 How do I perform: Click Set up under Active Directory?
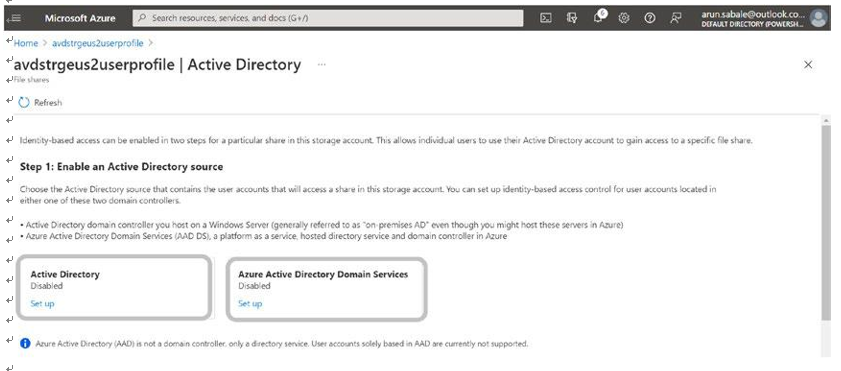click(42, 303)
